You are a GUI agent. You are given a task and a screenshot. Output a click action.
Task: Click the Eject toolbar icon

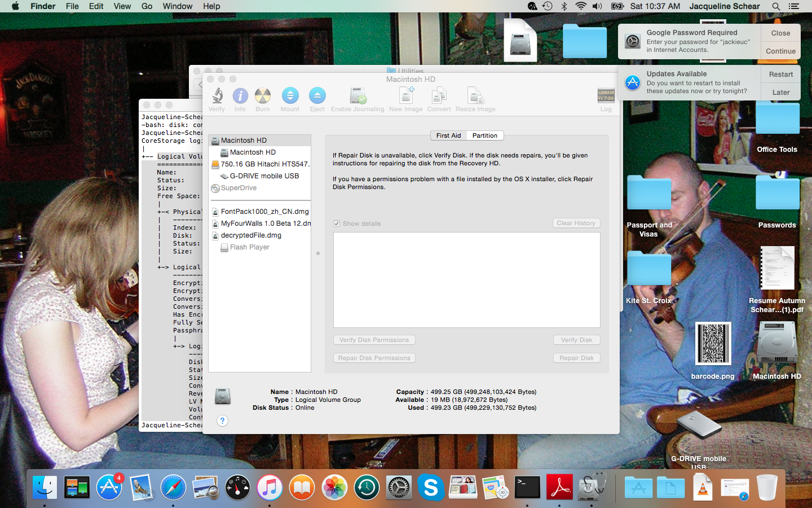(317, 99)
